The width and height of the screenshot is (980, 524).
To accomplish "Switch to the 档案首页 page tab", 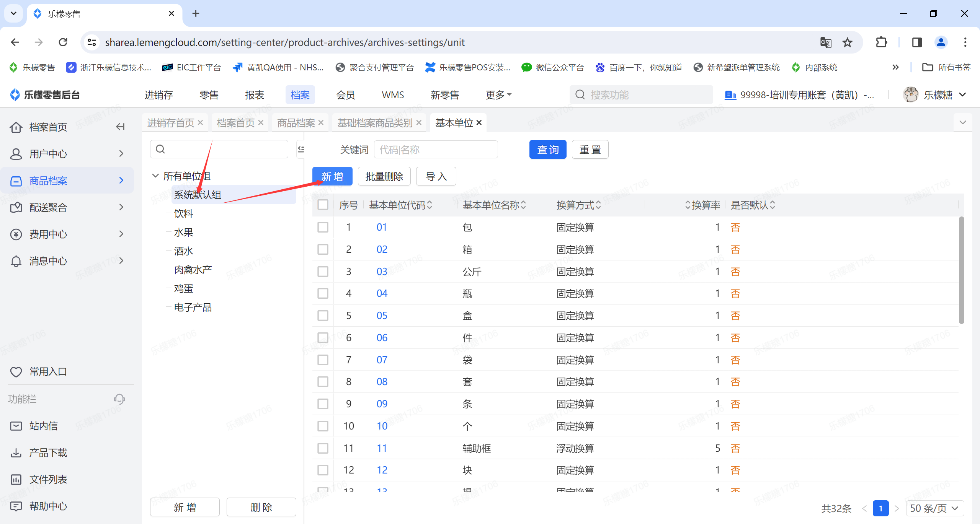I will click(235, 123).
